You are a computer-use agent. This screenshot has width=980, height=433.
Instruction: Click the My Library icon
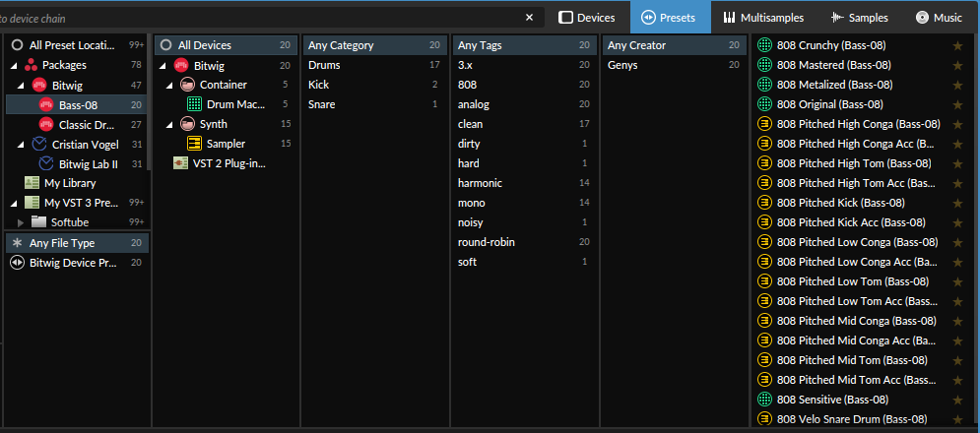(x=32, y=183)
